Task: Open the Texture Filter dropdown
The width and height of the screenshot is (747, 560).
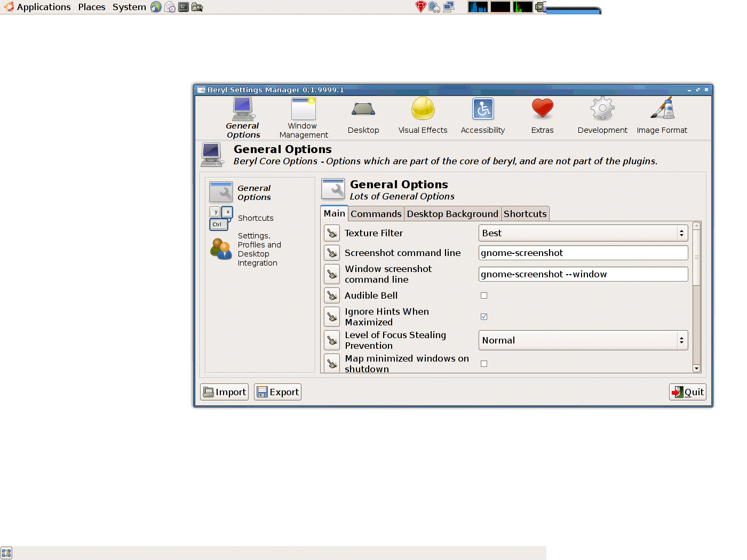Action: (583, 233)
